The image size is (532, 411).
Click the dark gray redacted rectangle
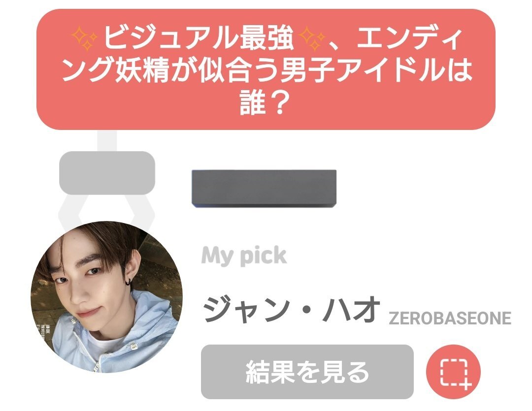pos(264,188)
